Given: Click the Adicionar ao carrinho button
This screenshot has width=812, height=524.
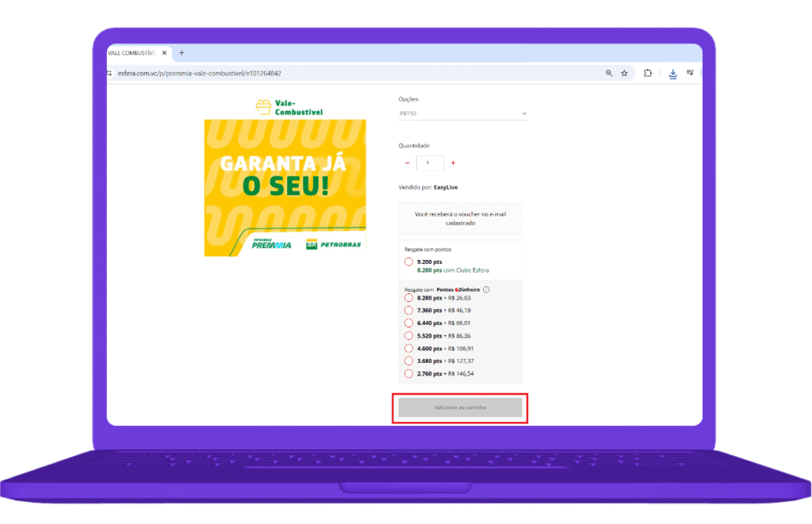Looking at the screenshot, I should pos(460,407).
